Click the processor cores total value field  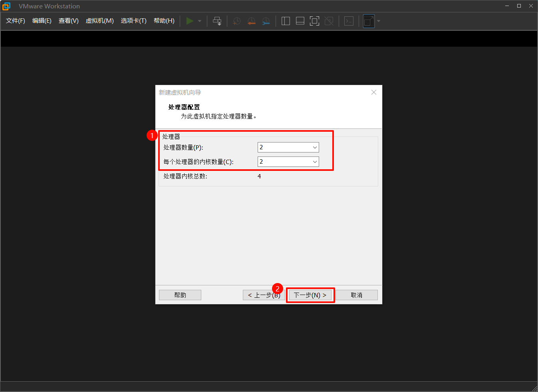[x=259, y=176]
